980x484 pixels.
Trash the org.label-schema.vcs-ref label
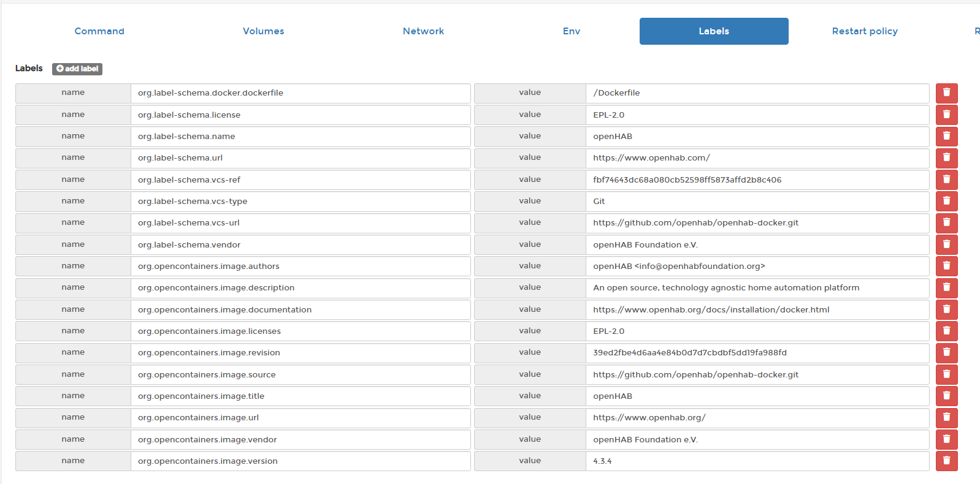pos(946,180)
